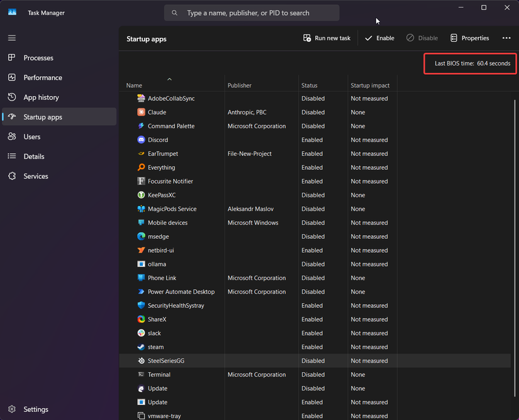Screen dimensions: 519x420
Task: Select the msedge icon
Action: 142,236
